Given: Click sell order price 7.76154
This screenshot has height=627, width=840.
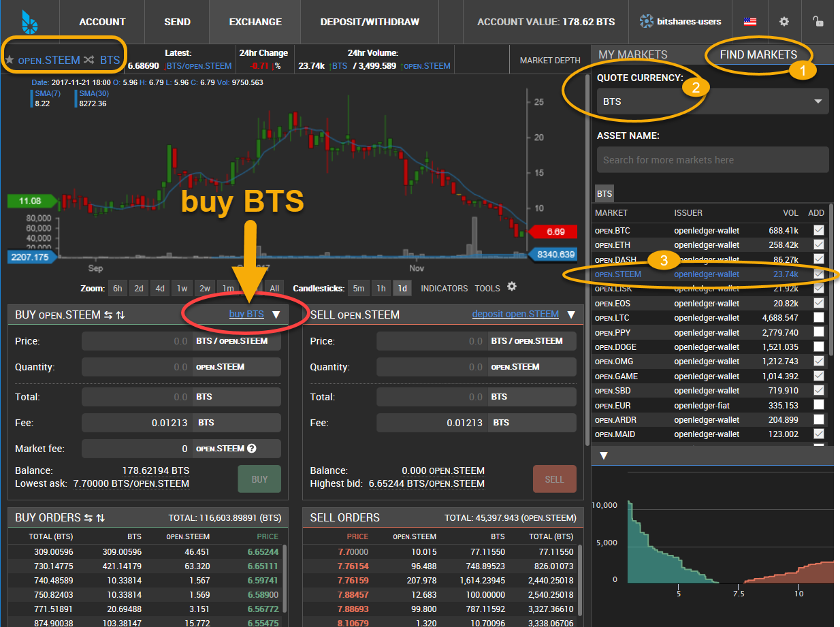Looking at the screenshot, I should click(353, 566).
